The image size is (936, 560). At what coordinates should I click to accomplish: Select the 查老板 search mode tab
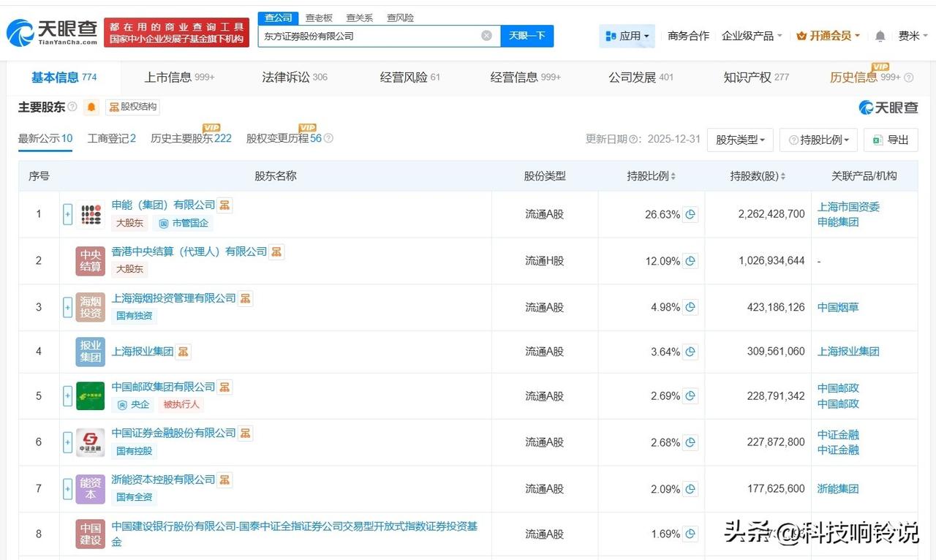click(319, 18)
